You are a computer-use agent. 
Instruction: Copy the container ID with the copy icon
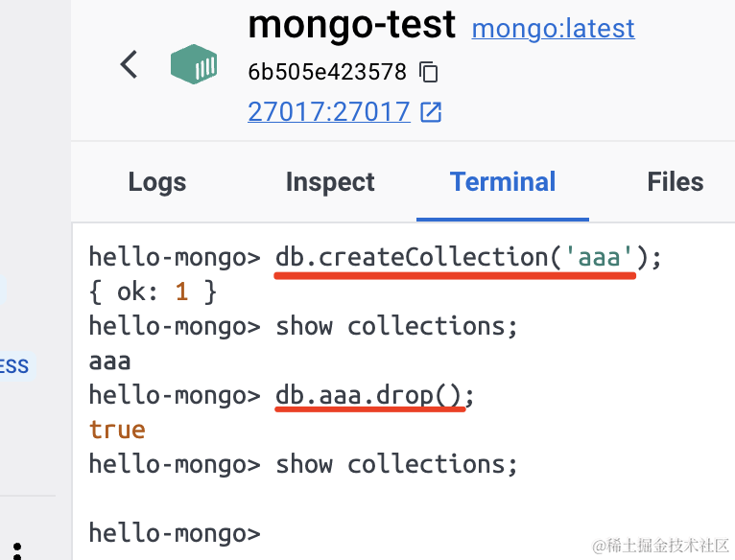tap(430, 72)
